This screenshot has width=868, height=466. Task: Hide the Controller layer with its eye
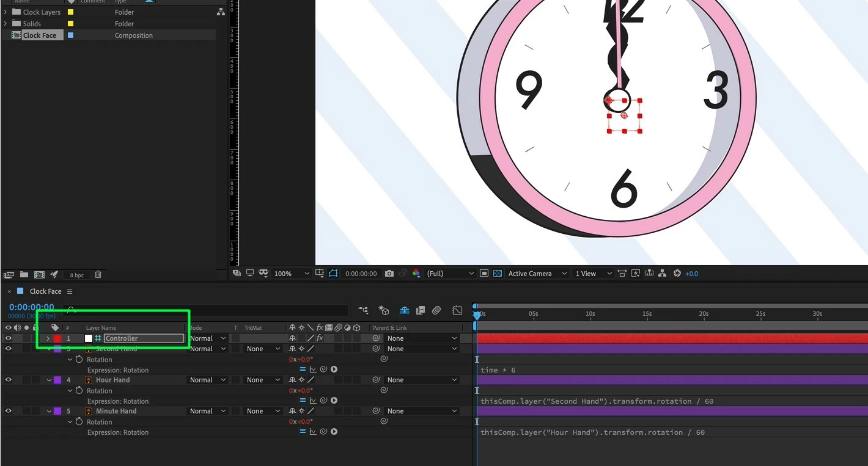tap(9, 338)
